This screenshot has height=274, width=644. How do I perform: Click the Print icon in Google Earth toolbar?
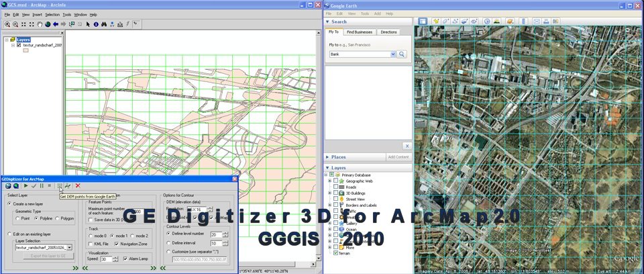(x=546, y=21)
